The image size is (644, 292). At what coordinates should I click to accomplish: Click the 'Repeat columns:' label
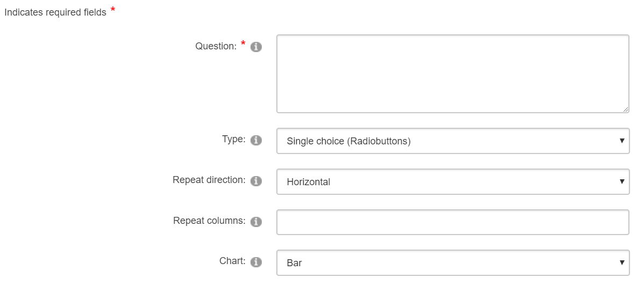pyautogui.click(x=209, y=221)
